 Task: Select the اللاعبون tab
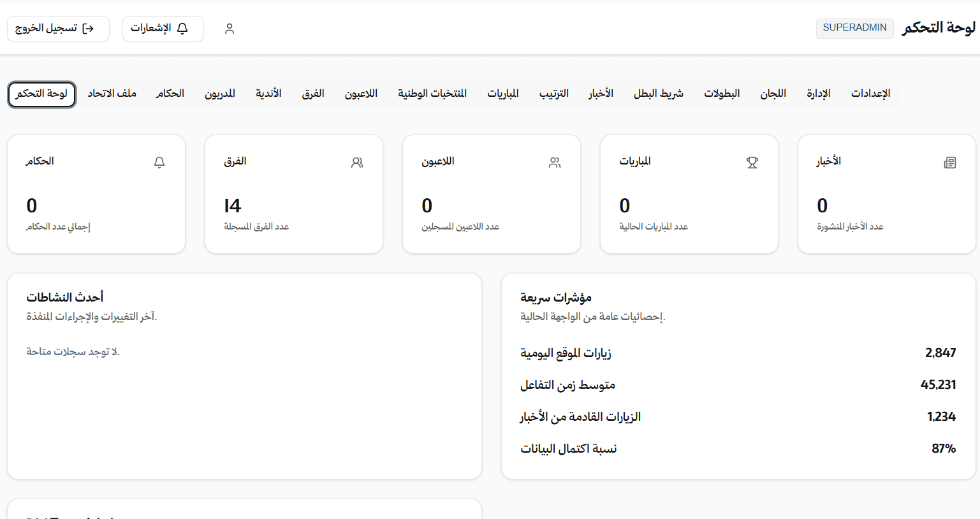click(x=362, y=93)
